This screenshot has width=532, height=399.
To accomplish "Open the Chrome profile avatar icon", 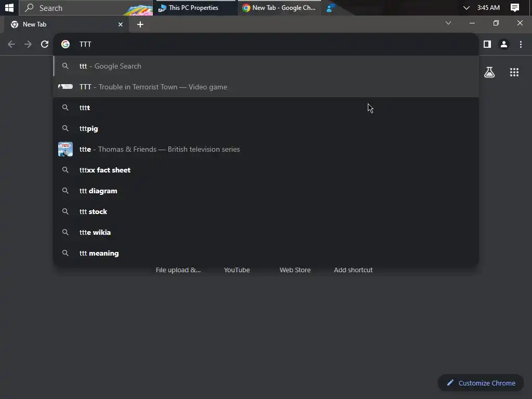I will pos(504,44).
